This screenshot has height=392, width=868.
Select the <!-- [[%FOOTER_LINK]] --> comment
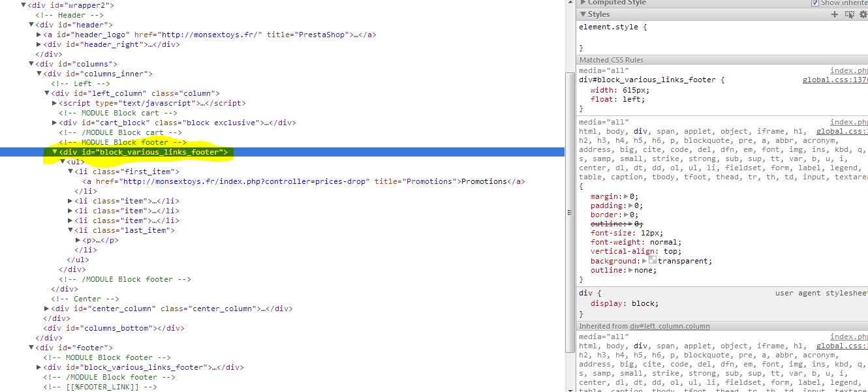[x=101, y=387]
